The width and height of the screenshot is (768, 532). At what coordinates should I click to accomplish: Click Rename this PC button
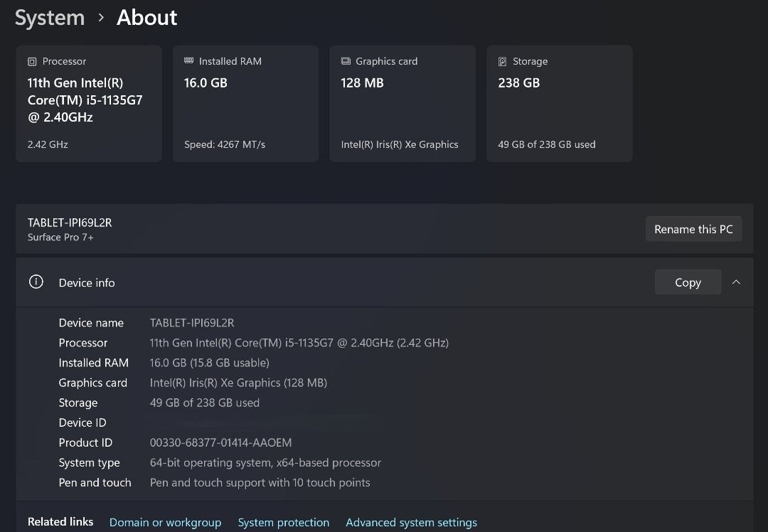click(x=693, y=229)
